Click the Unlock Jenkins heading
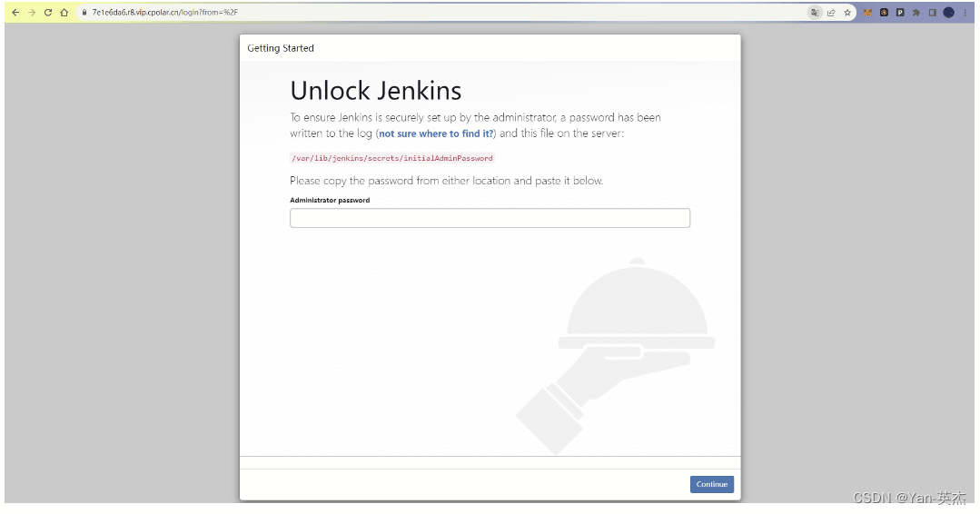Image resolution: width=980 pixels, height=514 pixels. (x=376, y=91)
